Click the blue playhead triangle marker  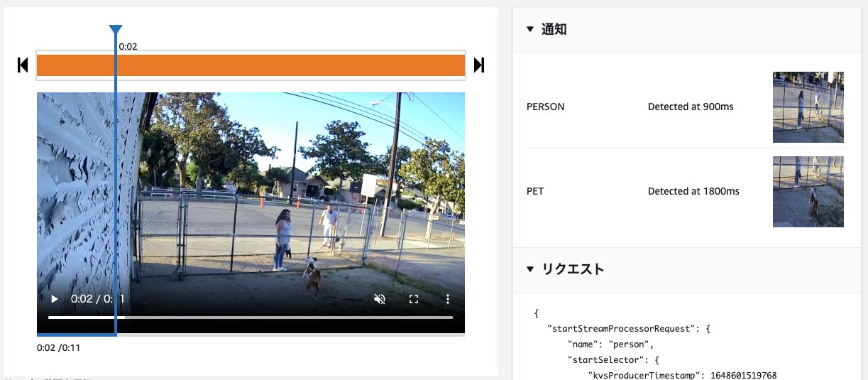[x=116, y=29]
